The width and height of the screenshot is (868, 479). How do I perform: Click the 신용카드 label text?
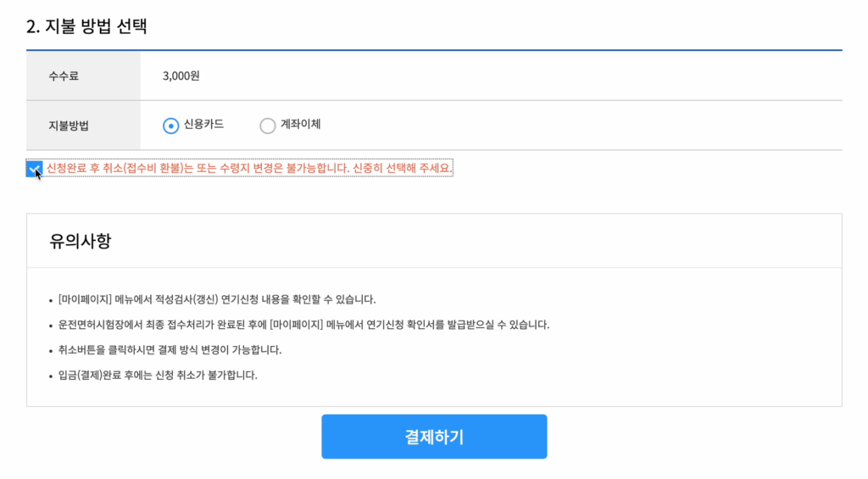tap(203, 124)
